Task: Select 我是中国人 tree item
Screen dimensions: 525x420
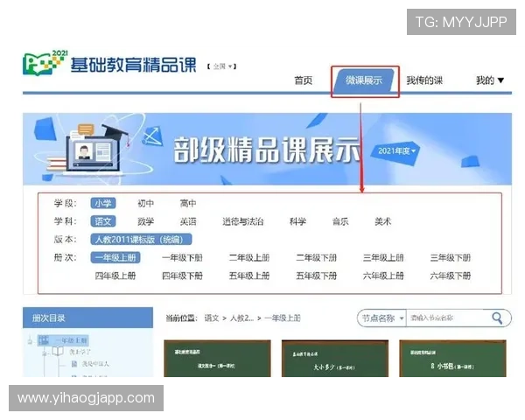Action: 95,364
